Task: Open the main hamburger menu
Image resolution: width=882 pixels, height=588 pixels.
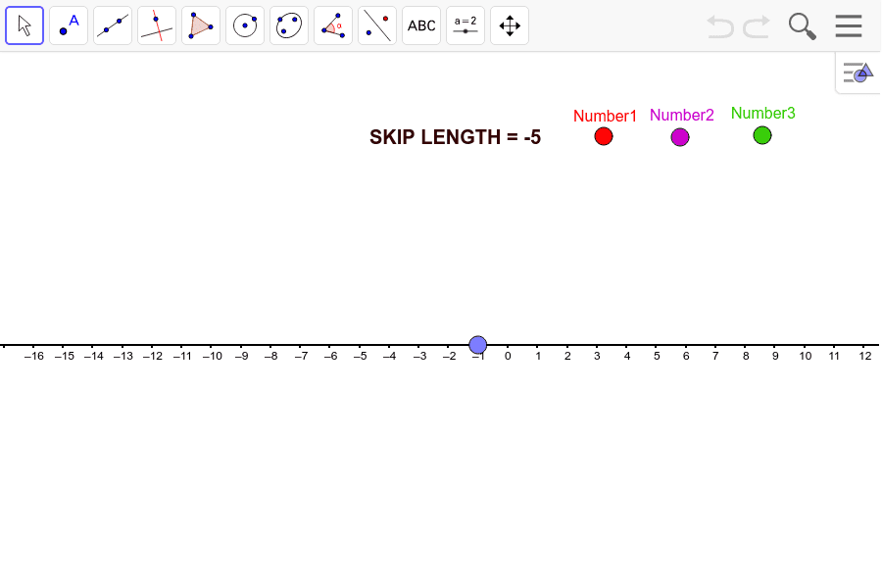Action: [x=849, y=25]
